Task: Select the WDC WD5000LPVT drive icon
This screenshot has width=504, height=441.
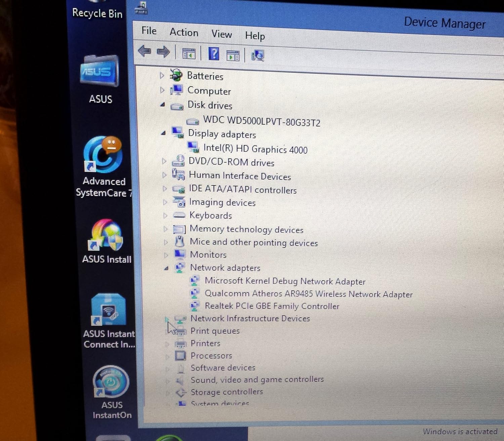Action: tap(193, 121)
